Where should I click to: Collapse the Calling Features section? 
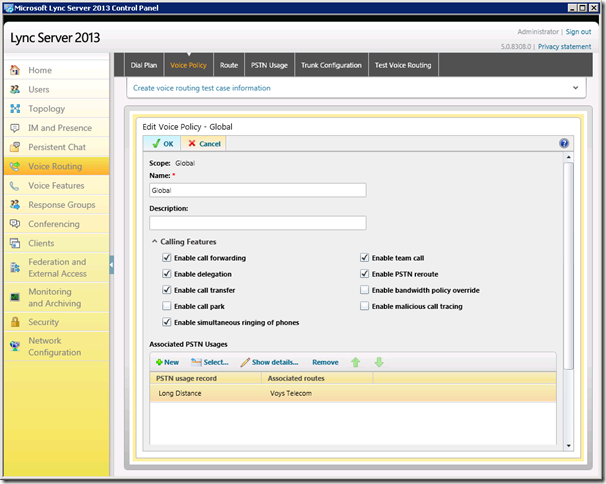[x=155, y=242]
